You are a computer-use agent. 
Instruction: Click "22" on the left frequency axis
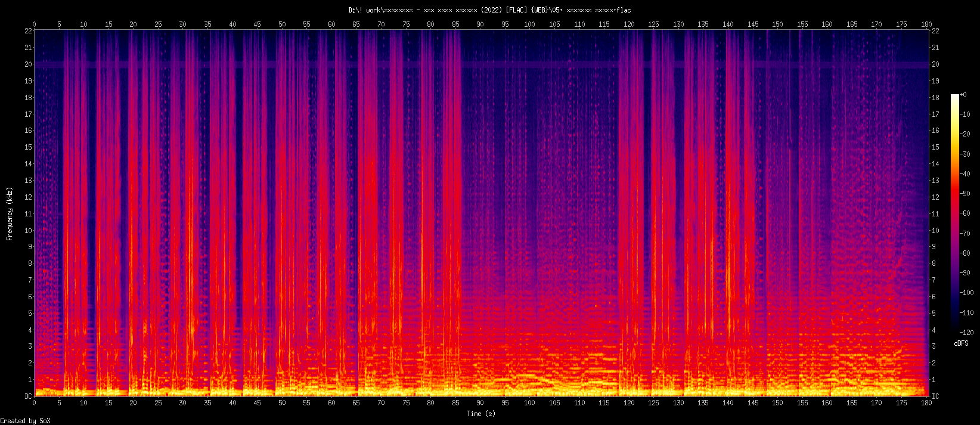tap(28, 31)
